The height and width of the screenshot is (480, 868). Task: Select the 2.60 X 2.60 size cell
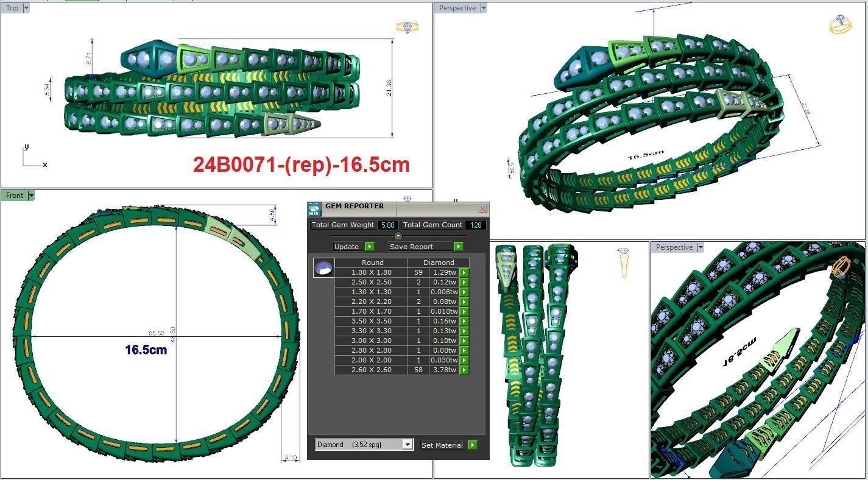click(372, 370)
